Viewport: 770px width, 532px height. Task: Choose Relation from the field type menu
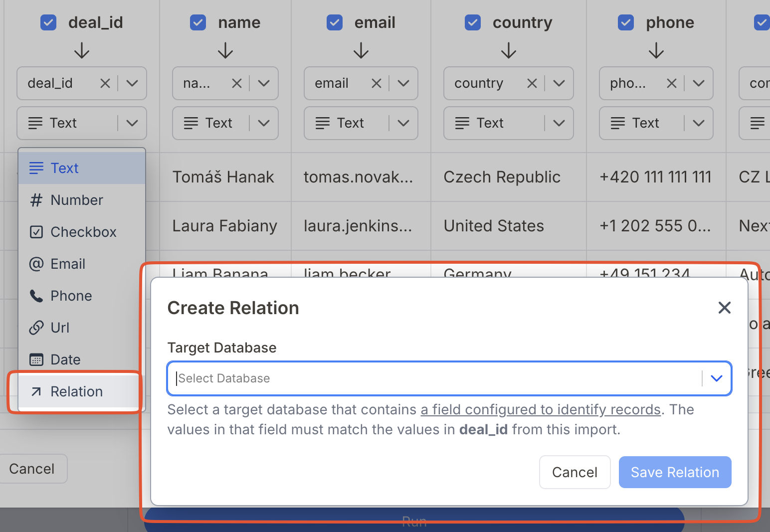(76, 391)
